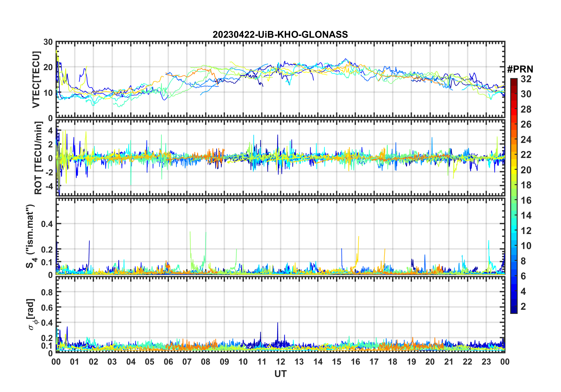Click colorbar tick label 10
This screenshot has height=392, width=561.
[526, 246]
